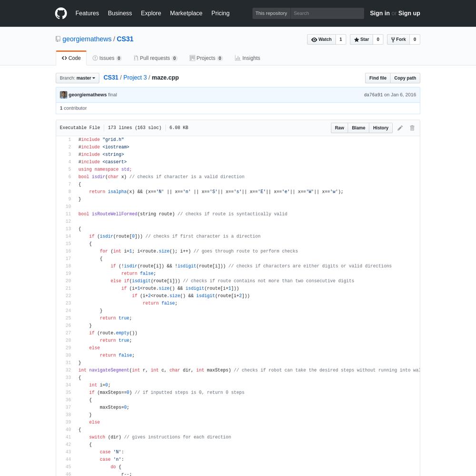Open the Features menu item
Image resolution: width=476 pixels, height=476 pixels.
(x=87, y=13)
